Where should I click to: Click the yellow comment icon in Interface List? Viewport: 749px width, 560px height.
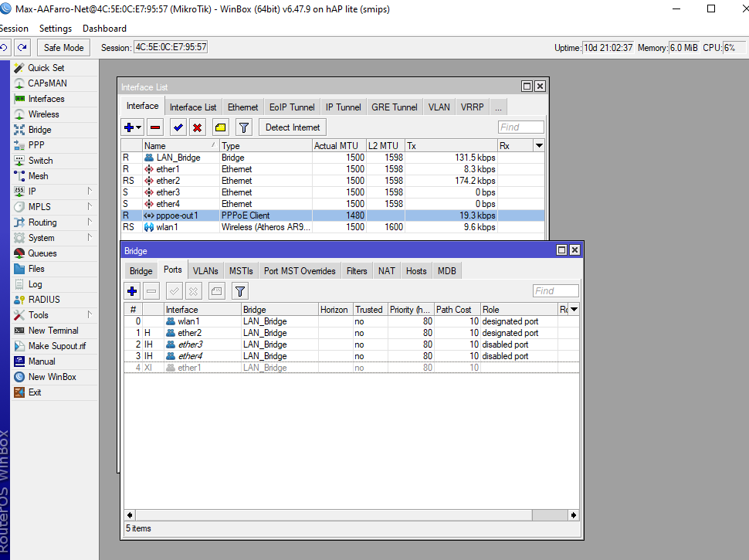[x=220, y=127]
